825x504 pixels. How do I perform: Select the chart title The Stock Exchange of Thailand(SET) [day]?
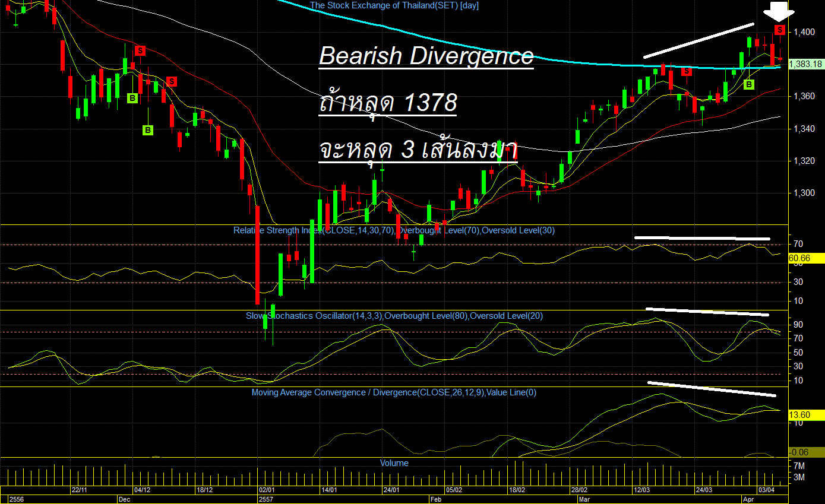click(394, 5)
